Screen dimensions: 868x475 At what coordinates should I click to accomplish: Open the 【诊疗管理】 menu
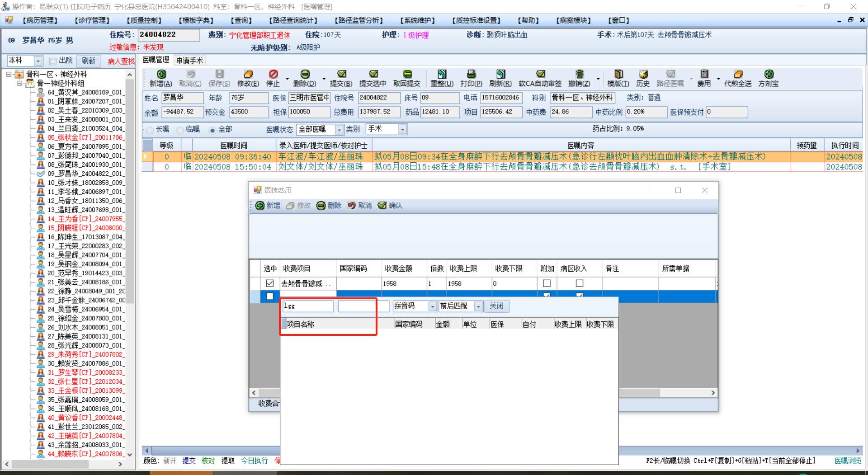(92, 20)
